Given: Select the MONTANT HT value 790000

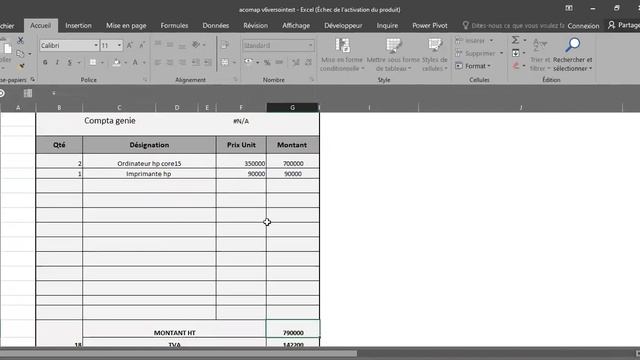Looking at the screenshot, I should (x=293, y=329).
